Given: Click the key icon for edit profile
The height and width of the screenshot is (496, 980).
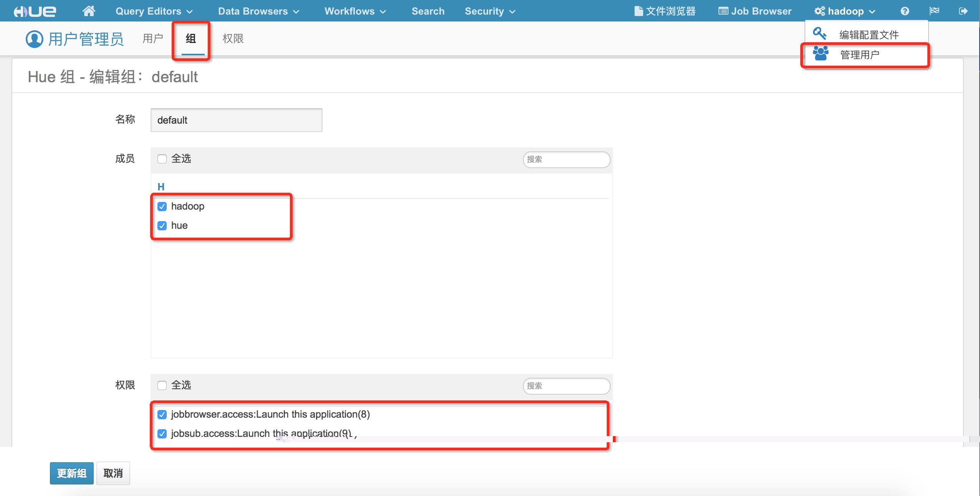Looking at the screenshot, I should [819, 34].
